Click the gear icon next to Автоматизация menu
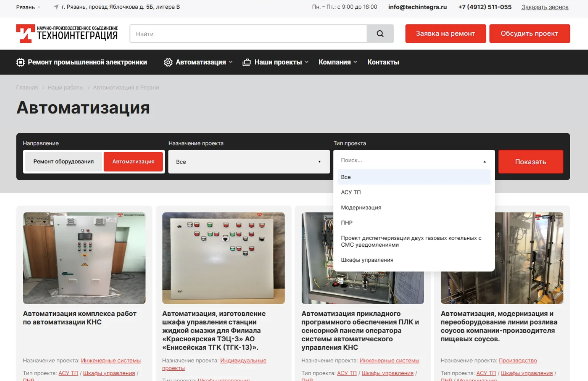This screenshot has height=381, width=588. pos(168,62)
